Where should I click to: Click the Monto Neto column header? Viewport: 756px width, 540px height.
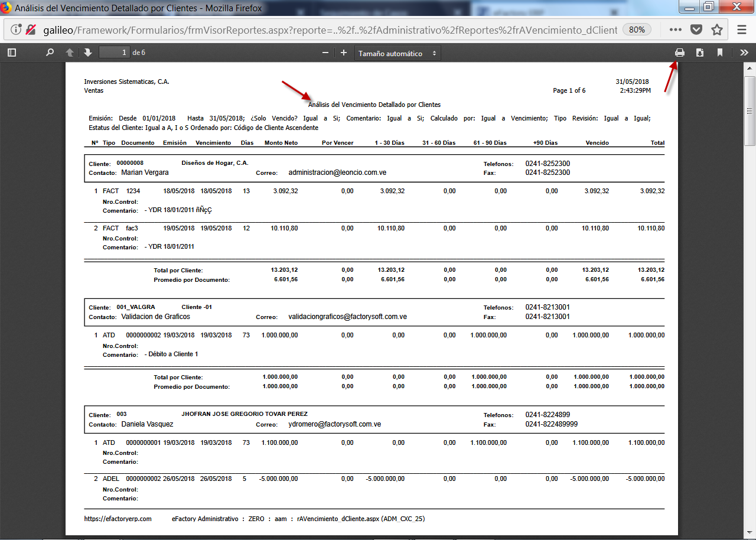(281, 143)
